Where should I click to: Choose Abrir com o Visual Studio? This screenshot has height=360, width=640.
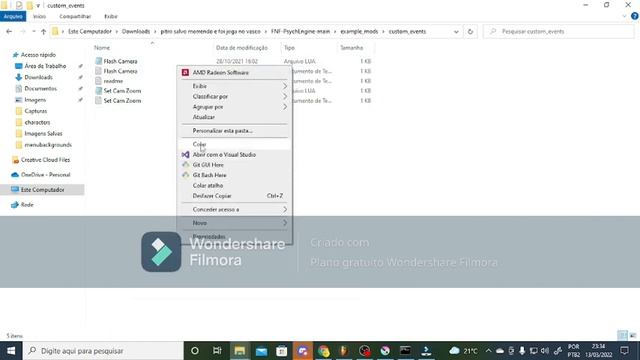234,155
